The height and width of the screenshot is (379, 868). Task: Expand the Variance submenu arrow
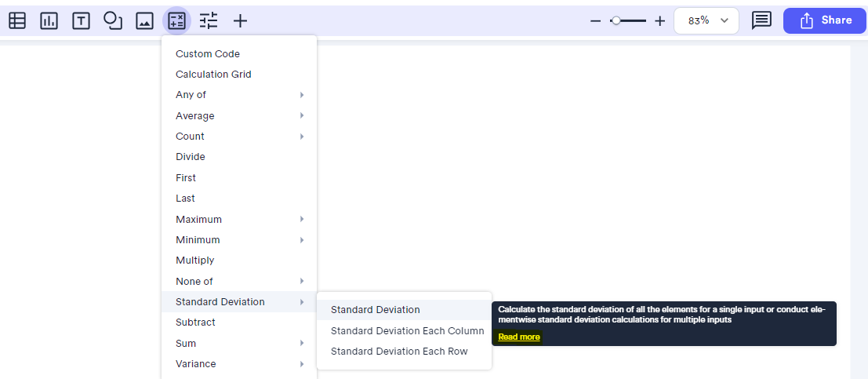tap(302, 364)
